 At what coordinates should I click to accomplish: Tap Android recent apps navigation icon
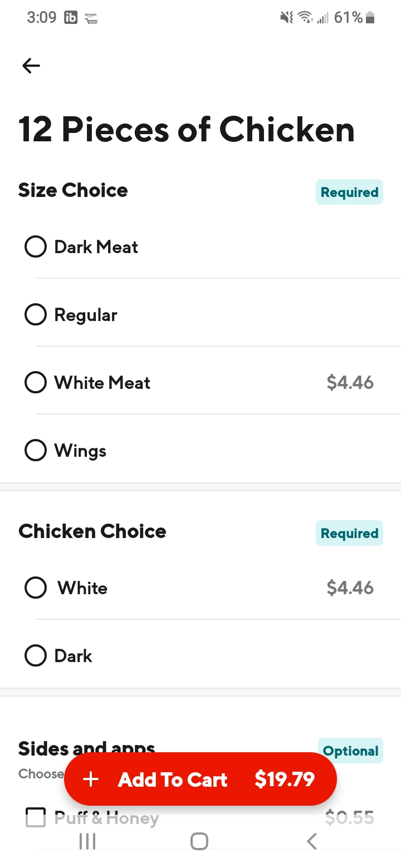pyautogui.click(x=87, y=841)
